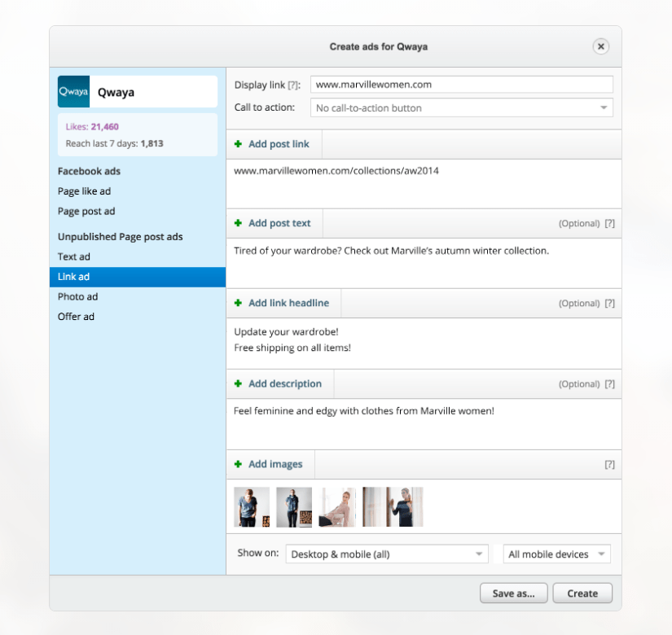672x635 pixels.
Task: Open help for Add post text
Action: [x=609, y=223]
